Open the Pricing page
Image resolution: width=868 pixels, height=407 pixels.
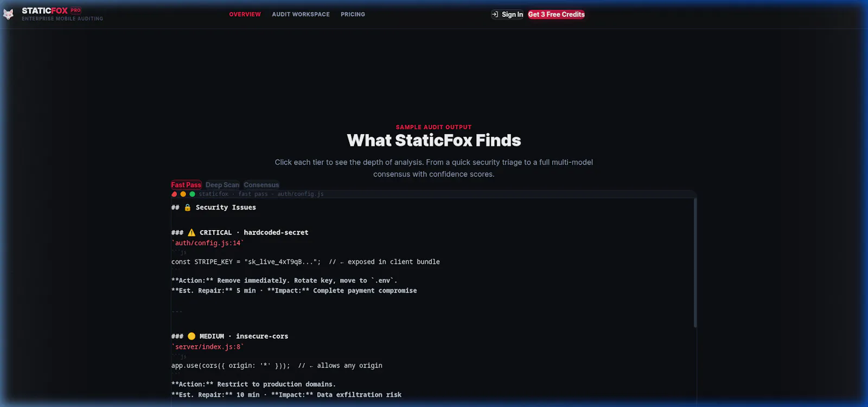tap(353, 15)
